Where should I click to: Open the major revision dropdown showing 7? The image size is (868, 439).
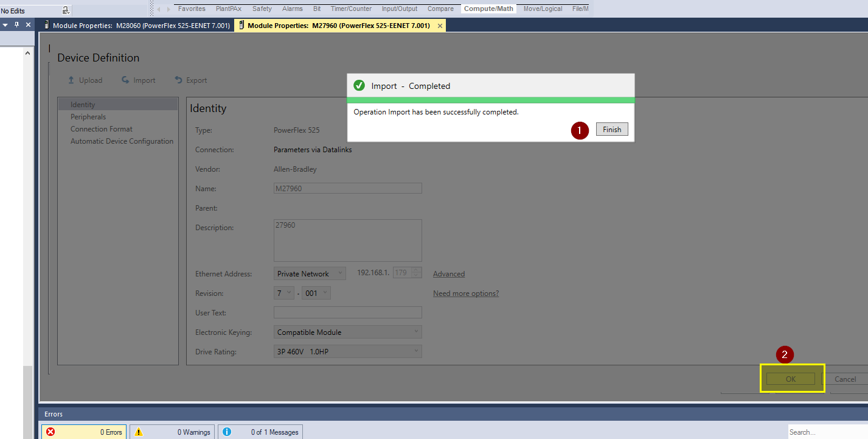click(284, 293)
